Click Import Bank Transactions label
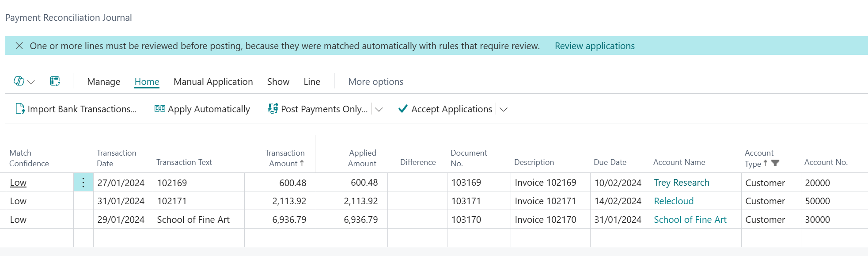The width and height of the screenshot is (868, 256). pyautogui.click(x=82, y=109)
